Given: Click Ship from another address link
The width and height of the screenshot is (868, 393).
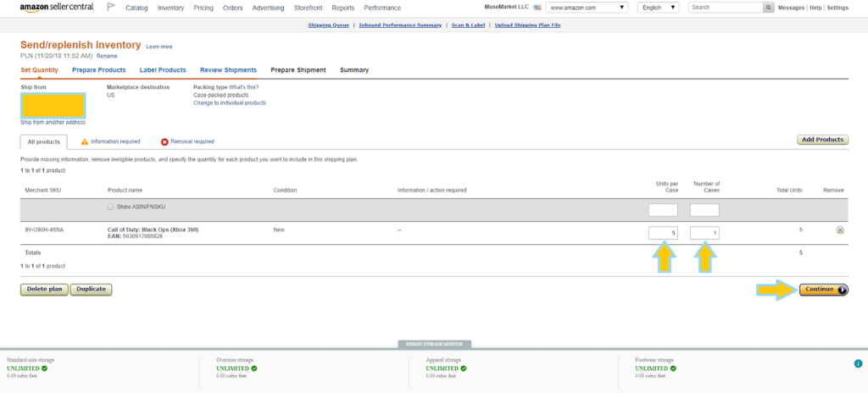Looking at the screenshot, I should click(x=53, y=122).
